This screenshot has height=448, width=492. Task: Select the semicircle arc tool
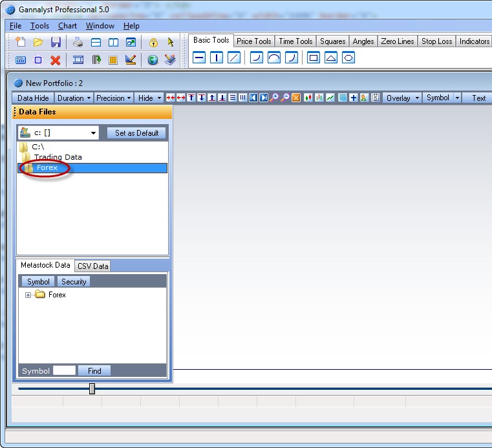click(x=274, y=58)
